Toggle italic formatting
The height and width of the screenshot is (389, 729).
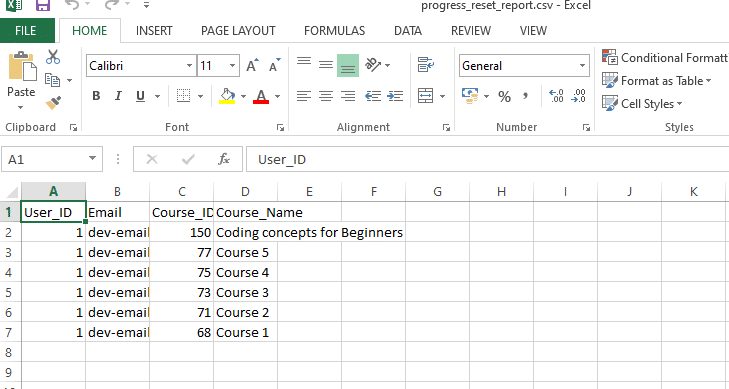(118, 96)
